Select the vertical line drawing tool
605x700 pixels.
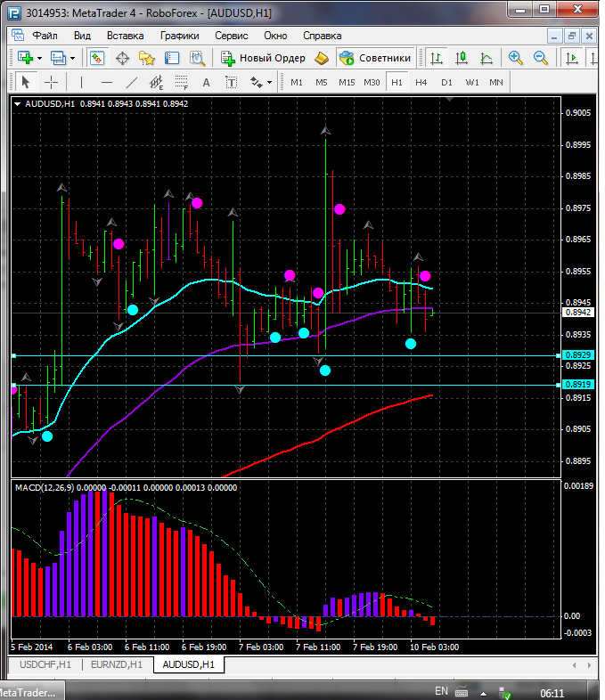(x=81, y=82)
